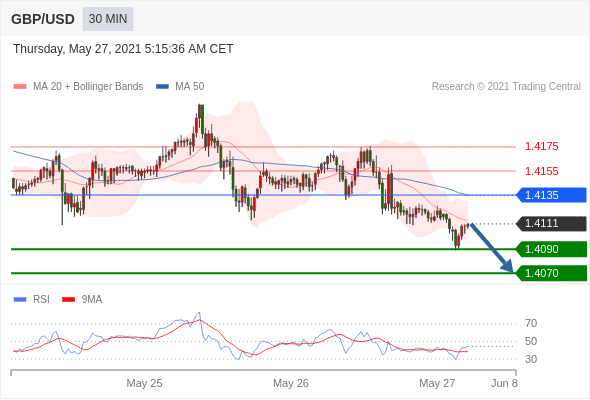
Task: Click the May 25 date axis label
Action: pos(144,383)
